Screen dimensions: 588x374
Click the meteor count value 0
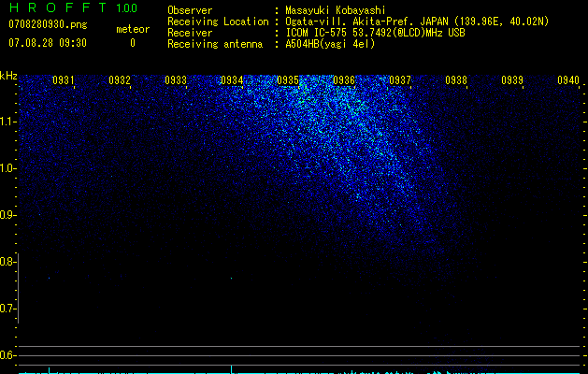coord(133,43)
